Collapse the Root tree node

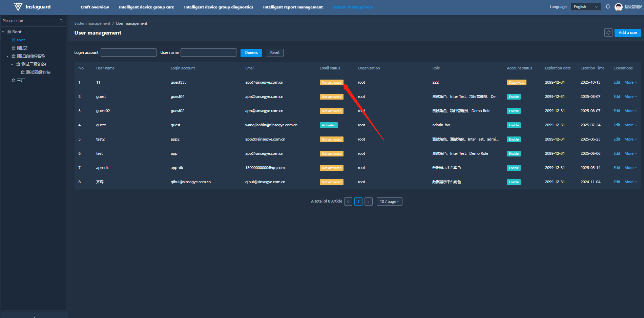tap(3, 32)
